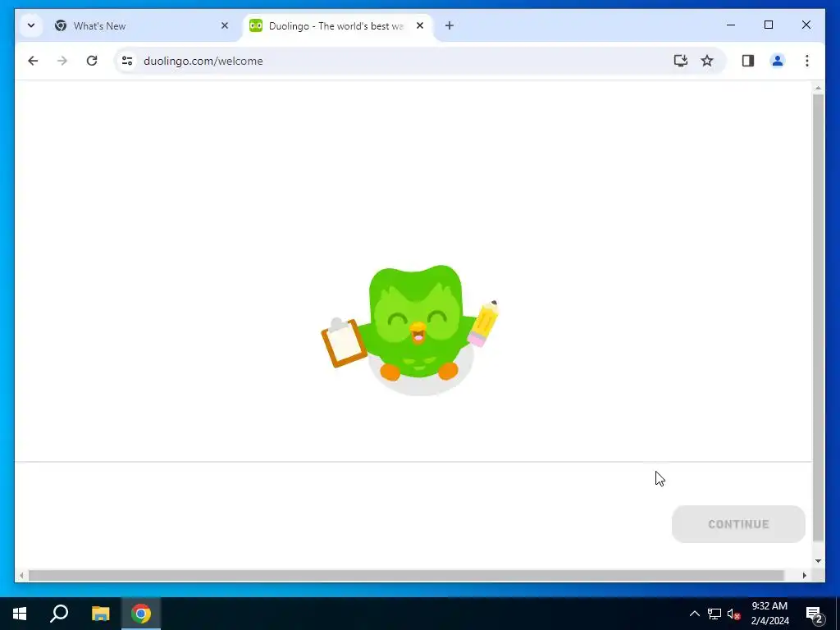Image resolution: width=840 pixels, height=630 pixels.
Task: Go forward to the next page
Action: point(62,61)
